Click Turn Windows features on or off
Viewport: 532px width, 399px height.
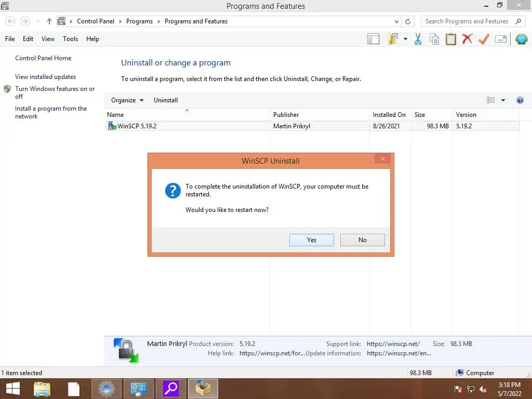tap(55, 92)
